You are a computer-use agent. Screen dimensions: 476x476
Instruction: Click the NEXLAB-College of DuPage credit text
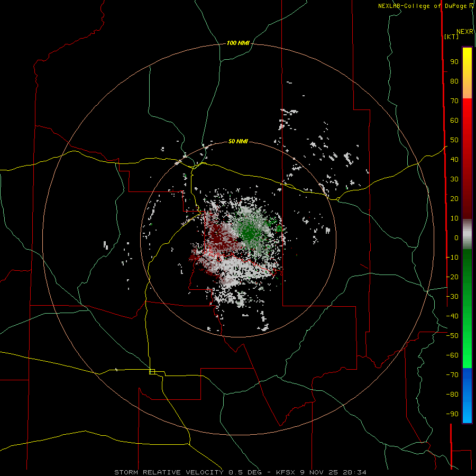pos(423,6)
